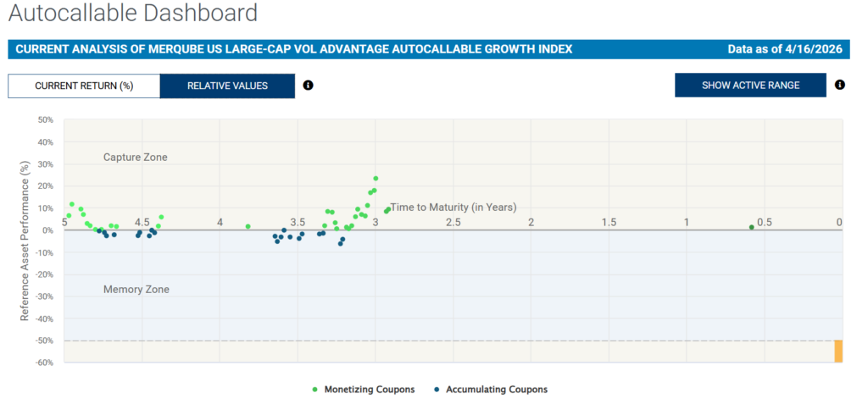Click the info icon beside Show Active Range
Image resolution: width=868 pixels, height=404 pixels.
coord(839,85)
